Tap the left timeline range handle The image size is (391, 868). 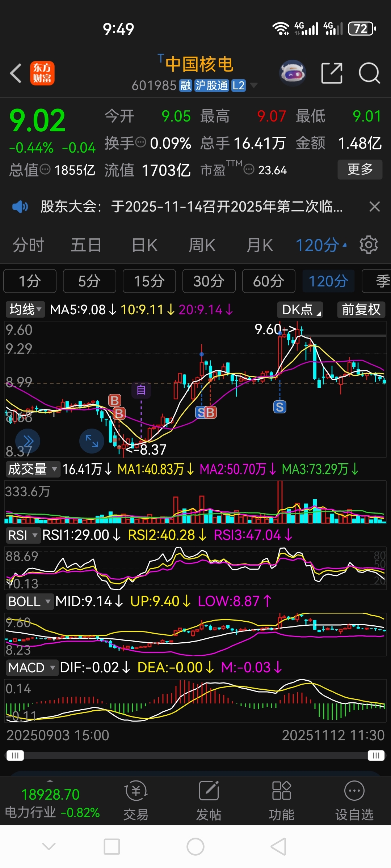pos(15,755)
